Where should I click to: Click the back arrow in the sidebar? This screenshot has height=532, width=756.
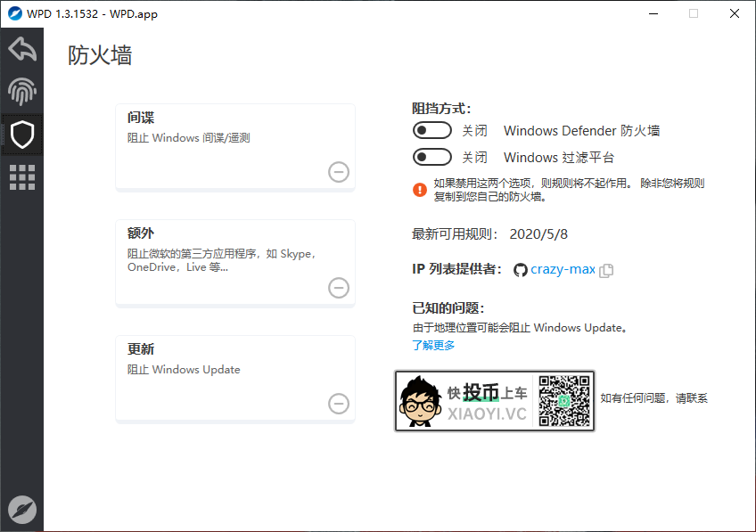pos(21,49)
